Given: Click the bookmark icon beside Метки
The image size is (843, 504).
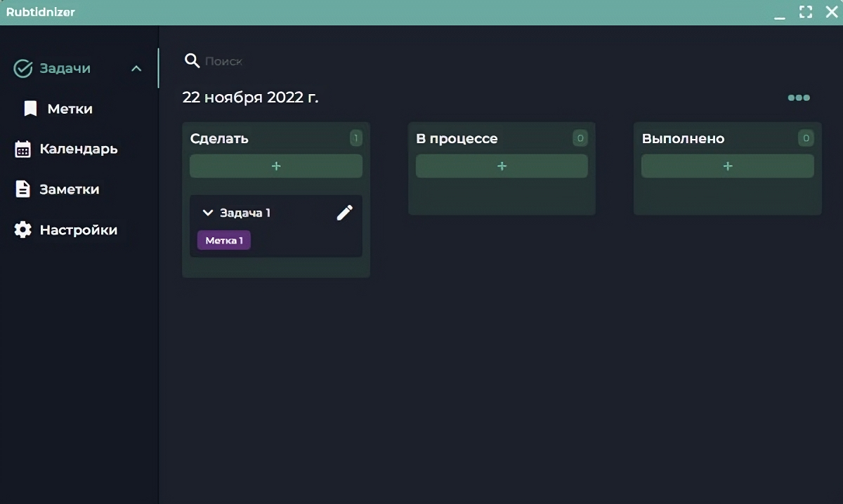Looking at the screenshot, I should (x=30, y=109).
